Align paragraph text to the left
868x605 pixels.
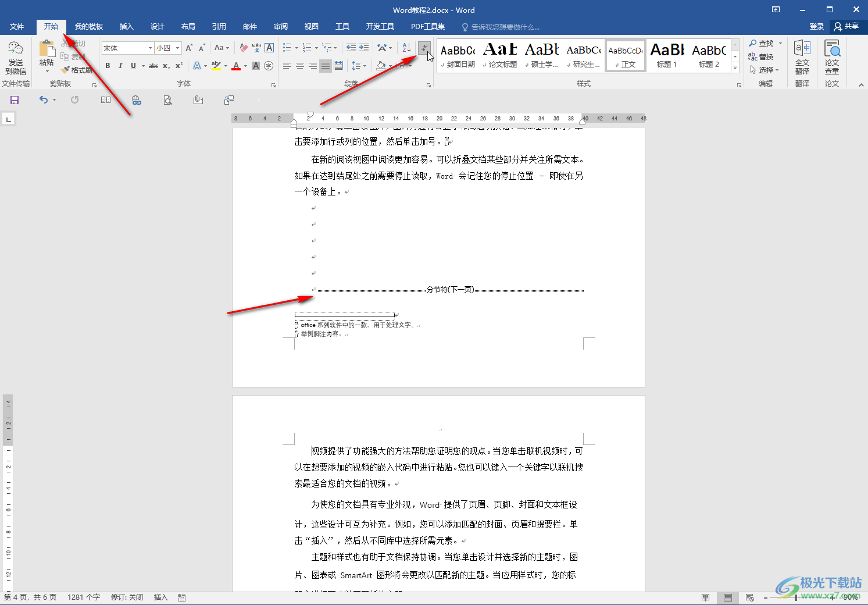(x=287, y=66)
